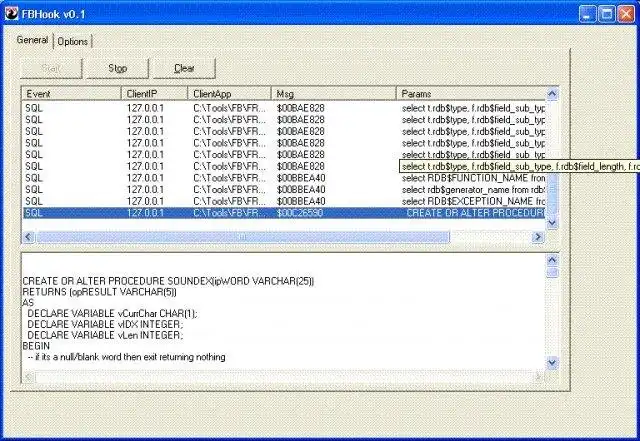Click the $00C26590 Msg cell

point(300,213)
